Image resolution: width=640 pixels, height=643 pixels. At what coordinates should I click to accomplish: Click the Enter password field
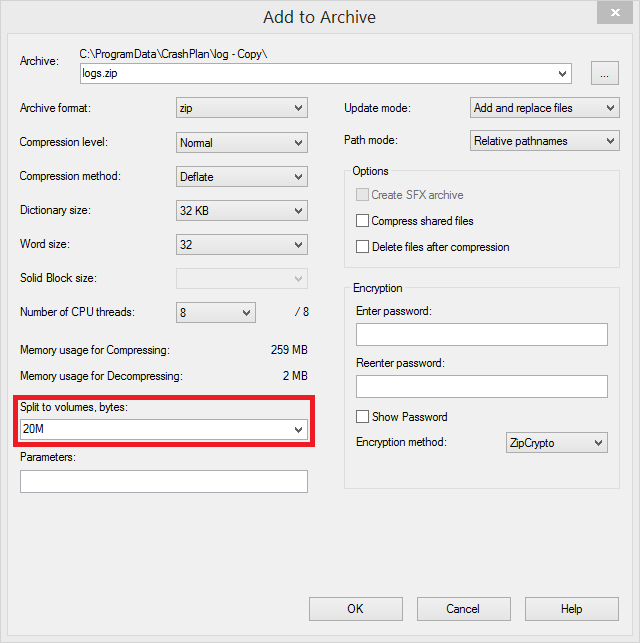(x=482, y=334)
